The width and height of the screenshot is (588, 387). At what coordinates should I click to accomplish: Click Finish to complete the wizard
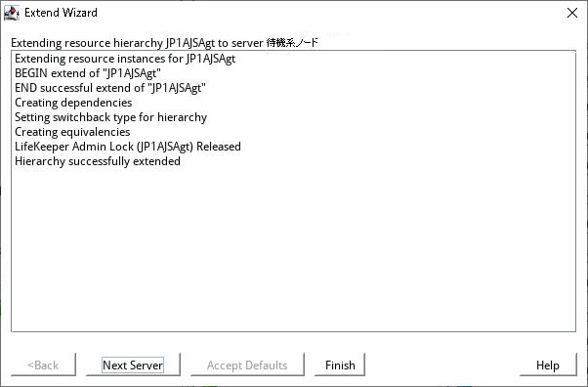click(340, 365)
